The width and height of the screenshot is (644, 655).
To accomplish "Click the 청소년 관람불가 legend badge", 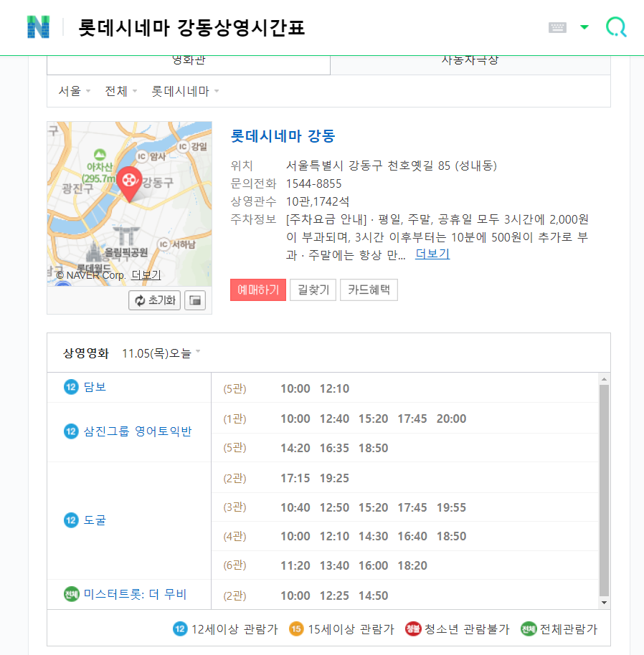I will [x=413, y=628].
